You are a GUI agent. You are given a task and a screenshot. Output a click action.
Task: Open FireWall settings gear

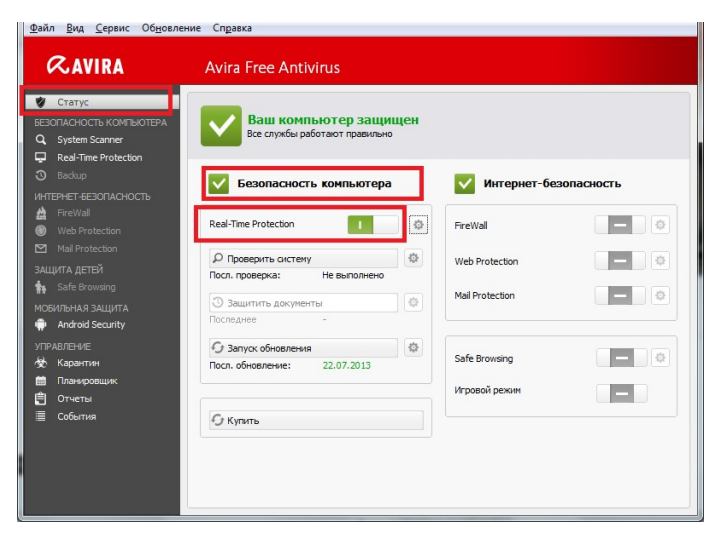pos(660,225)
